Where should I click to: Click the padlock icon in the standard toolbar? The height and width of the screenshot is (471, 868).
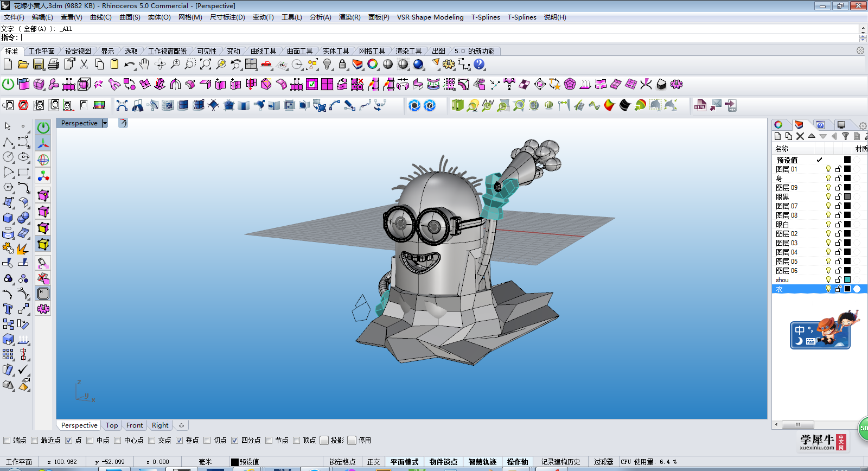(342, 64)
